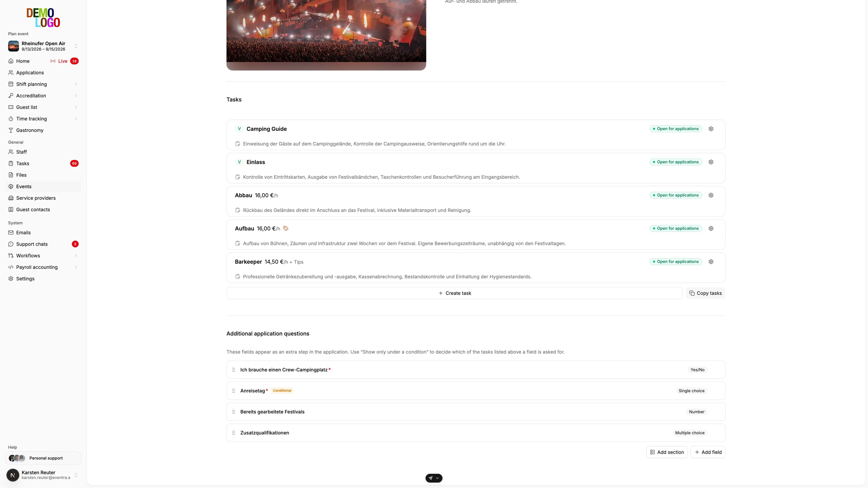Open the event switcher for Rheinufer Open Air
Viewport: 868px width, 488px height.
point(43,46)
